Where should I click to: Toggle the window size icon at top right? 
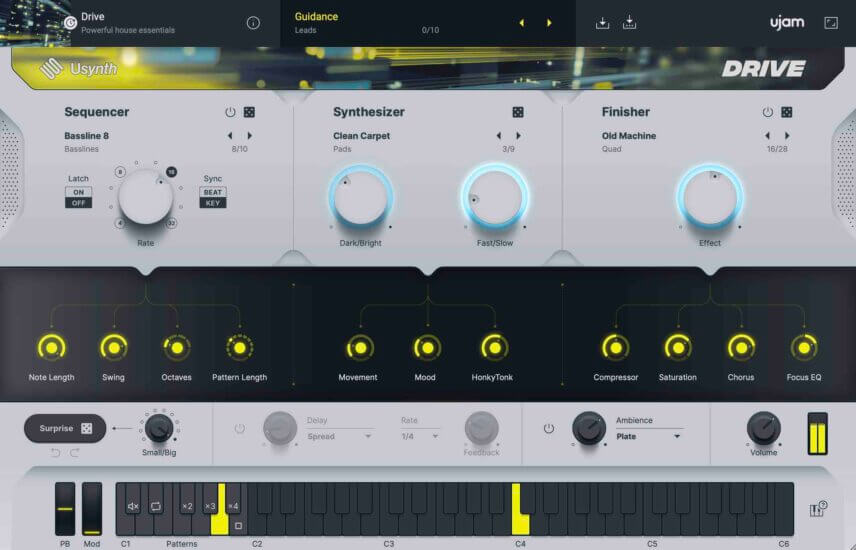[x=831, y=23]
